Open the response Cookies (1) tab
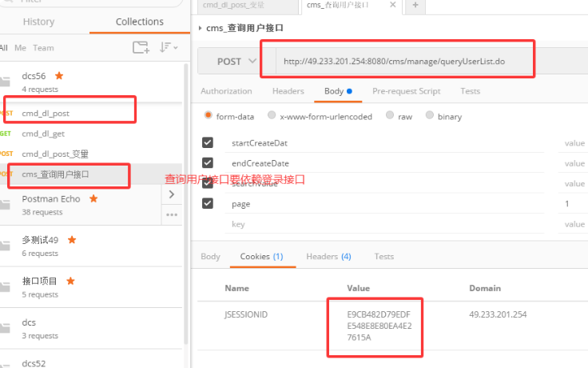The width and height of the screenshot is (588, 368). [262, 257]
